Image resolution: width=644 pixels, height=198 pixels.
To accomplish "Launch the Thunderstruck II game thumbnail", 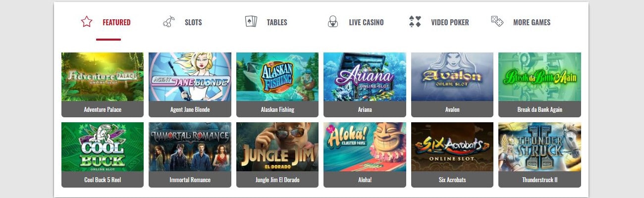I will click(x=539, y=147).
